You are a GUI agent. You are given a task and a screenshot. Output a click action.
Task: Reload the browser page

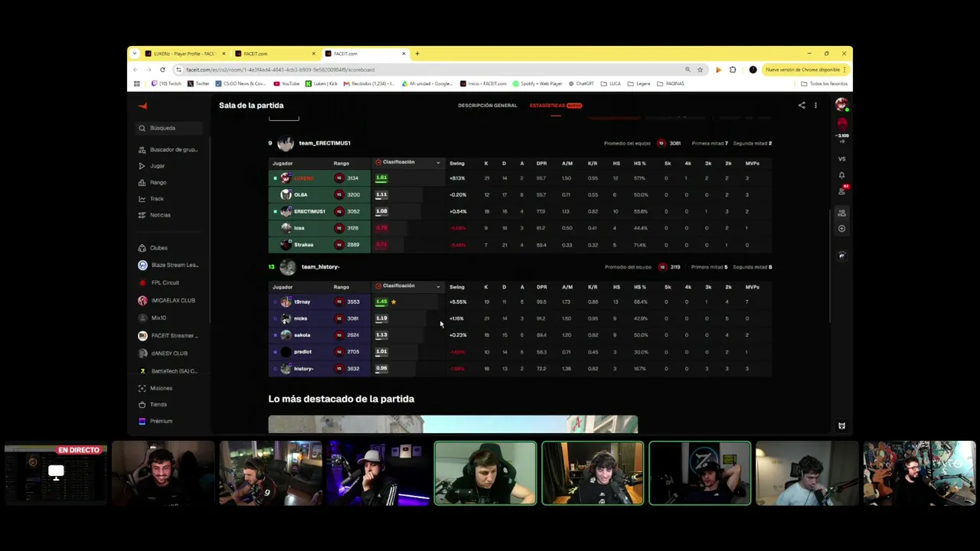coord(162,70)
